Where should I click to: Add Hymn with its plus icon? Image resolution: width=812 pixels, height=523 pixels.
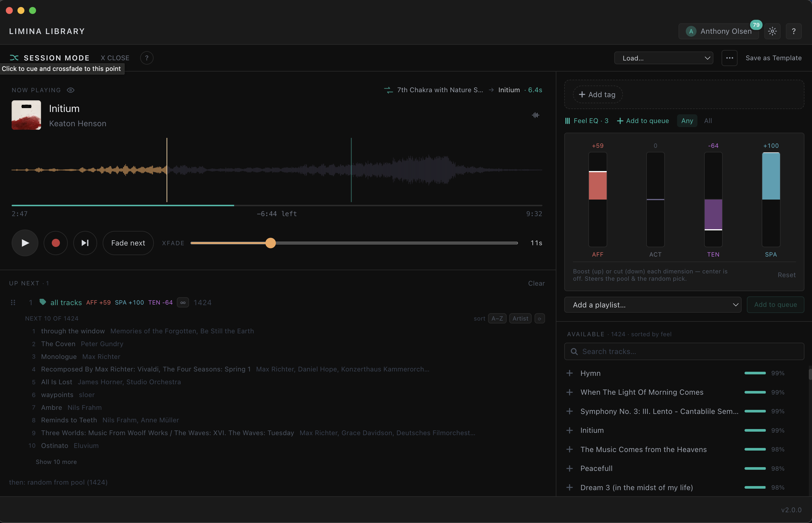coord(570,373)
